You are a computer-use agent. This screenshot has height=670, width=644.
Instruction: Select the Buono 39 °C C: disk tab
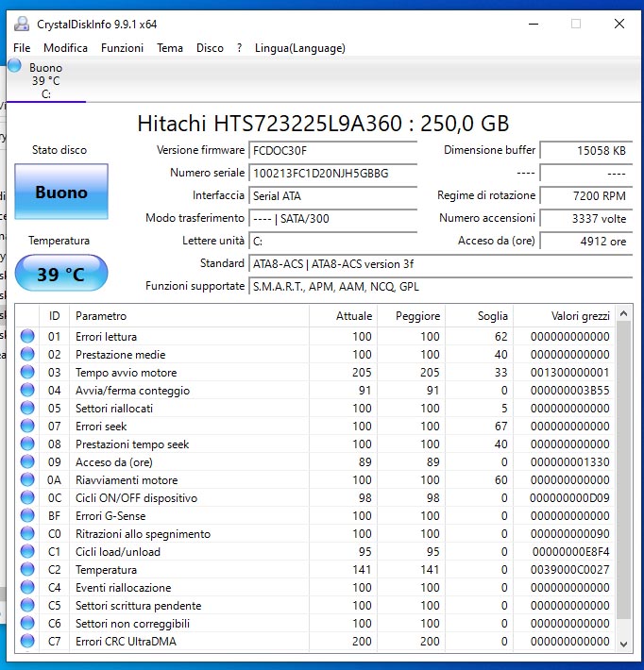tap(45, 81)
